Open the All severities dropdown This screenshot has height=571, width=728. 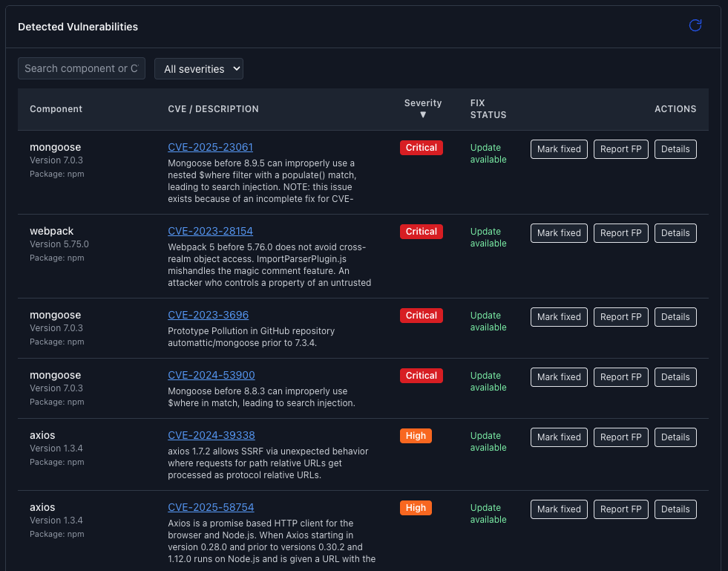(x=198, y=68)
